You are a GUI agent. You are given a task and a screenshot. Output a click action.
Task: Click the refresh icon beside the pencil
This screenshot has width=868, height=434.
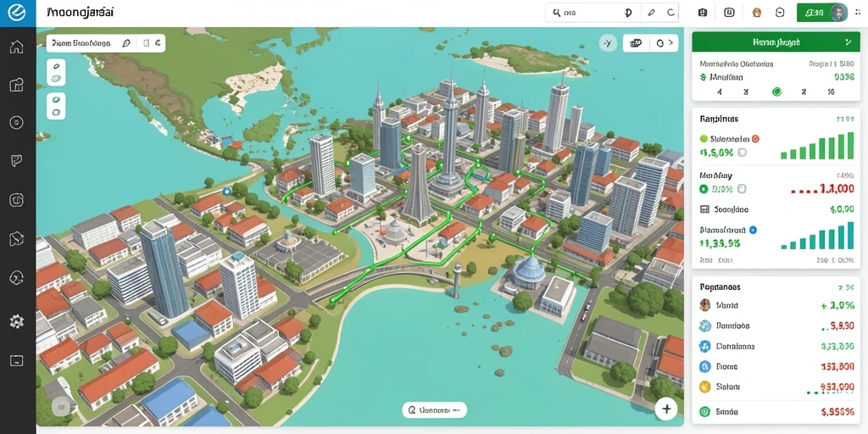(x=670, y=12)
